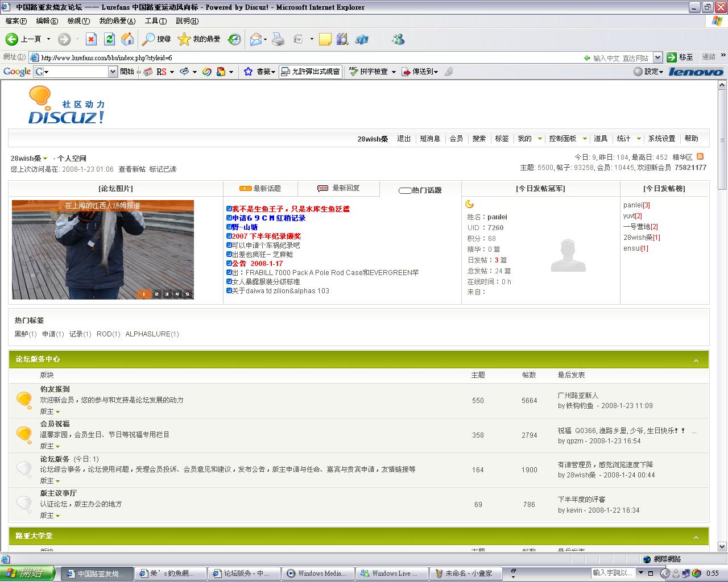This screenshot has height=582, width=728.
Task: Stop loading the page
Action: [91, 39]
